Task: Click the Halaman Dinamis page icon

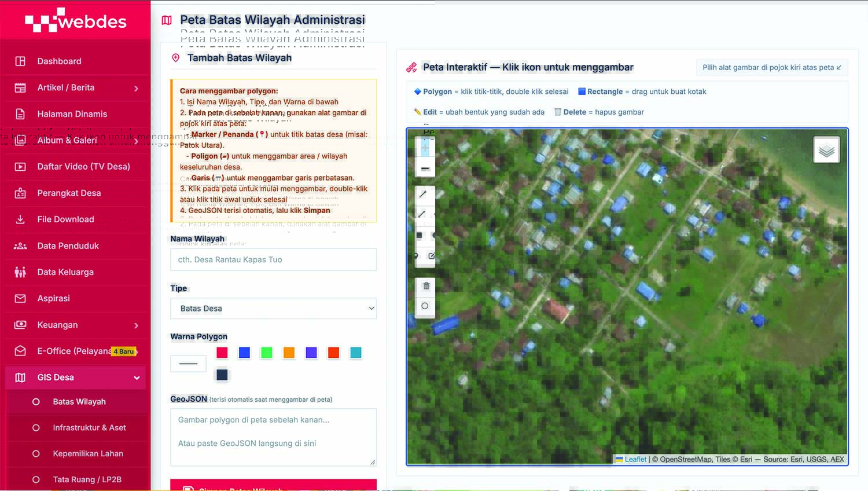Action: click(20, 114)
